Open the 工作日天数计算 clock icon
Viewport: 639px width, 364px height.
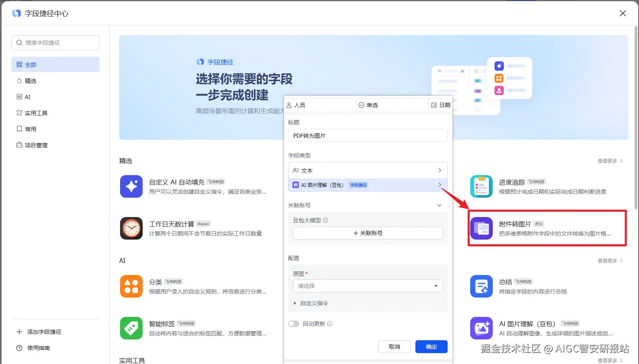tap(131, 228)
